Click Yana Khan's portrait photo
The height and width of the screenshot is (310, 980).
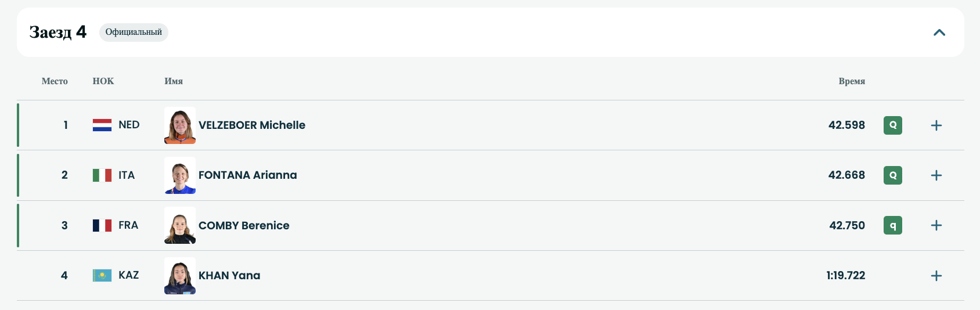(180, 276)
